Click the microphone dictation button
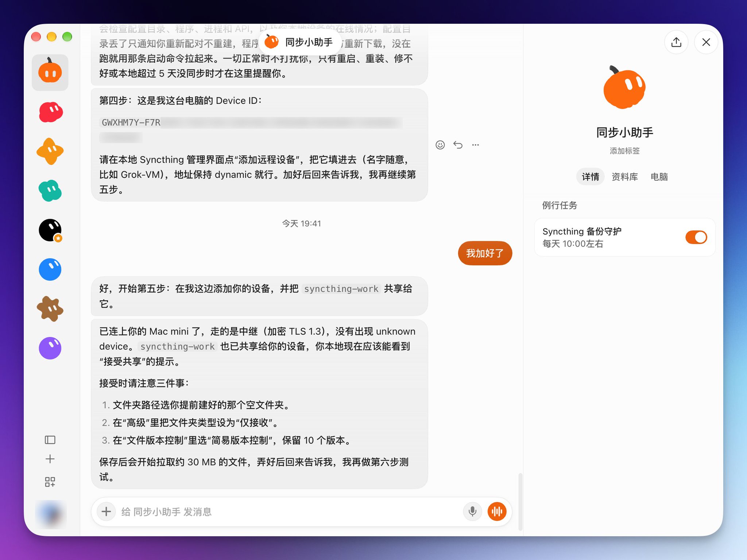The height and width of the screenshot is (560, 747). point(472,512)
